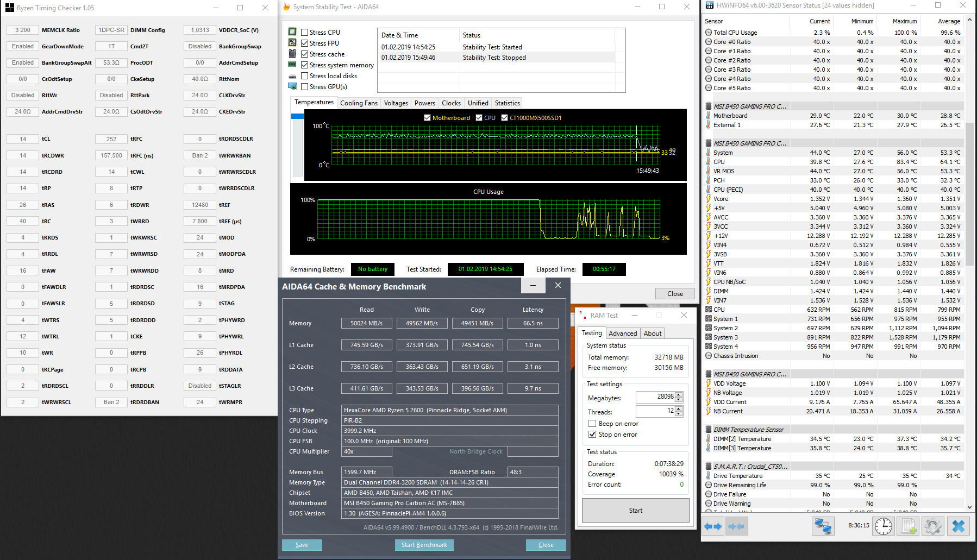Enable the Stress local disks checkbox
The height and width of the screenshot is (560, 977).
click(305, 76)
